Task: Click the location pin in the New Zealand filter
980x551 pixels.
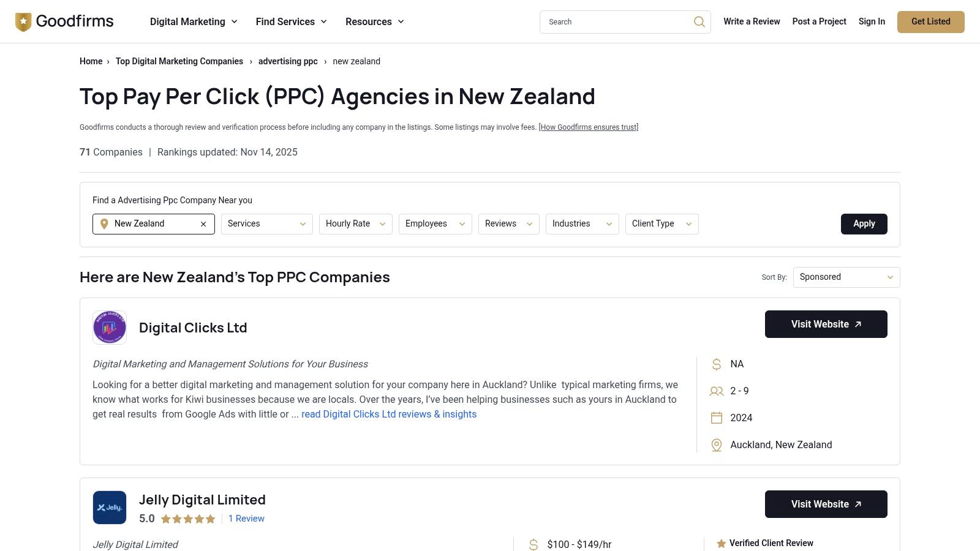Action: 104,223
